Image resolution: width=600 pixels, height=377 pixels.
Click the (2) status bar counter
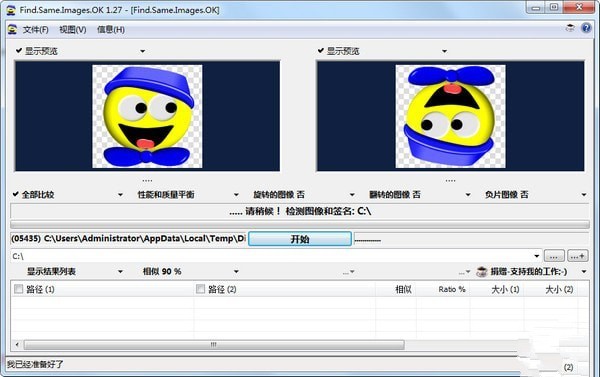(x=568, y=367)
